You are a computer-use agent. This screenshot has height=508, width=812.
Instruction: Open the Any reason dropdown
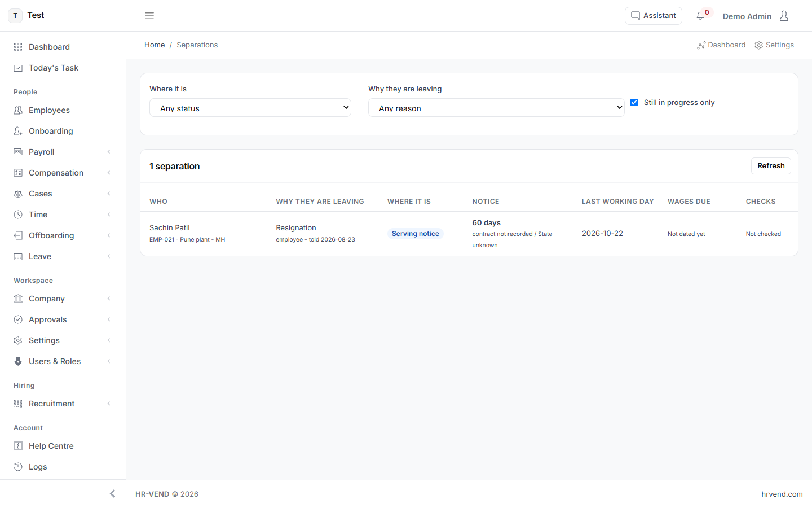coord(496,108)
